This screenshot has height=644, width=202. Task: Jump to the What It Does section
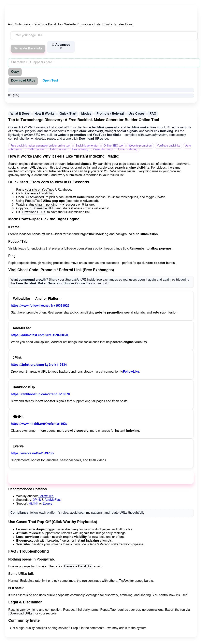coord(20,114)
